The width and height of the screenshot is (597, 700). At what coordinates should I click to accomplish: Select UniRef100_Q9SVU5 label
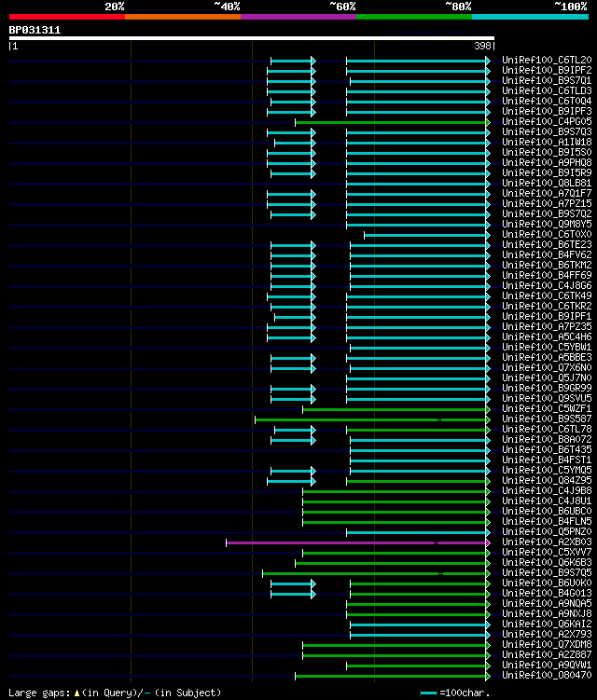pos(547,399)
